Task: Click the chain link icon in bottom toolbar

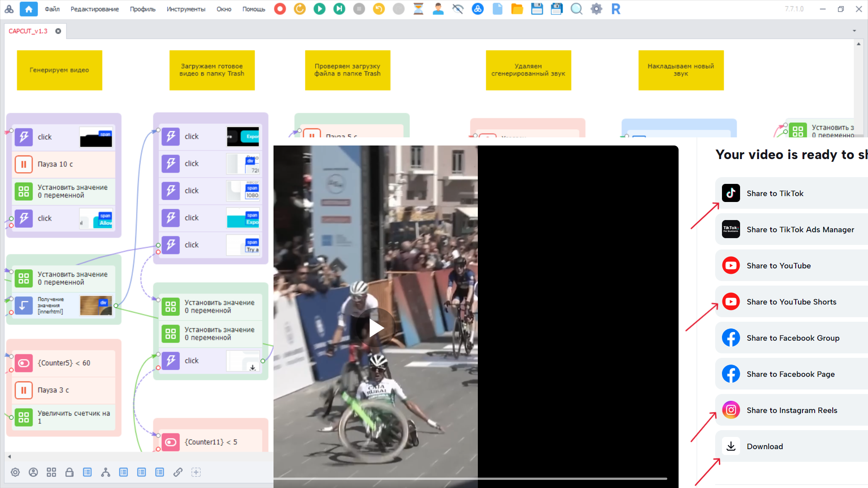Action: (x=178, y=472)
